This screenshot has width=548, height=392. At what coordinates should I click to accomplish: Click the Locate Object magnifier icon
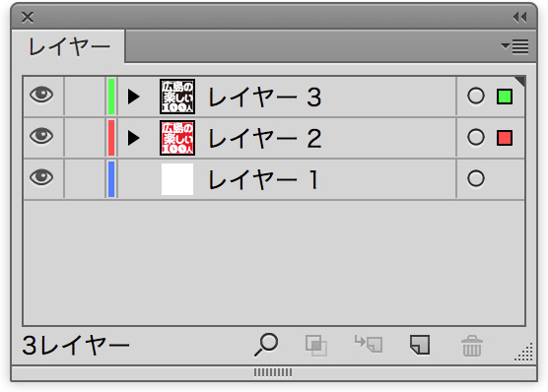pos(266,345)
